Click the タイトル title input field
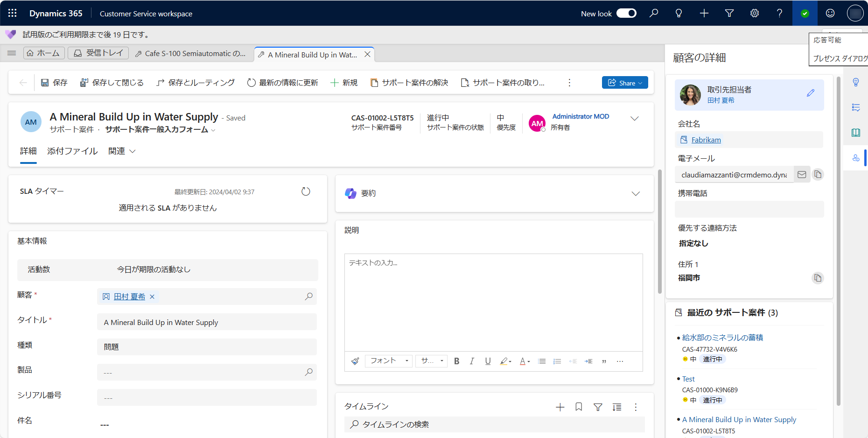The height and width of the screenshot is (438, 868). pos(207,322)
